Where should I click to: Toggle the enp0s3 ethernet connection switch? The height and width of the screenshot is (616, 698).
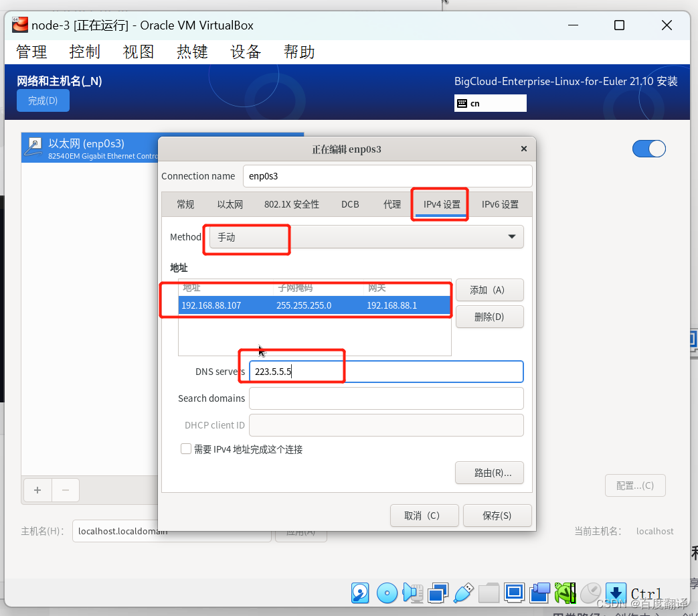[x=648, y=149]
